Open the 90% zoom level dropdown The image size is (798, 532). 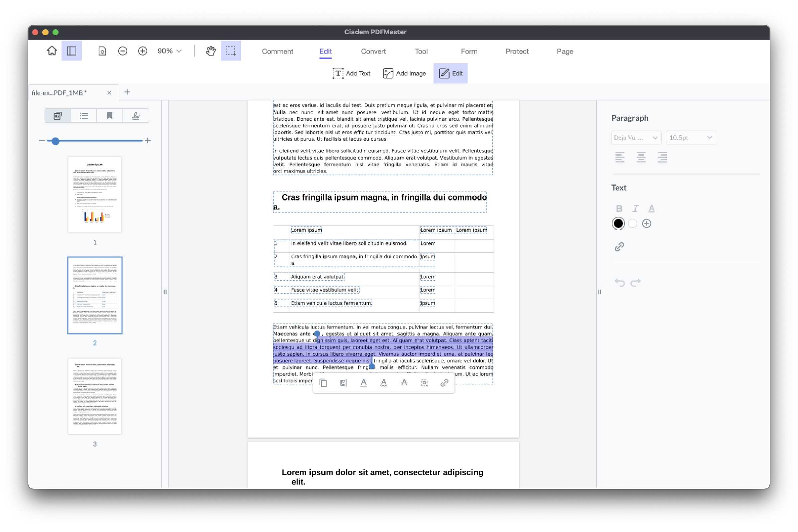pos(170,51)
